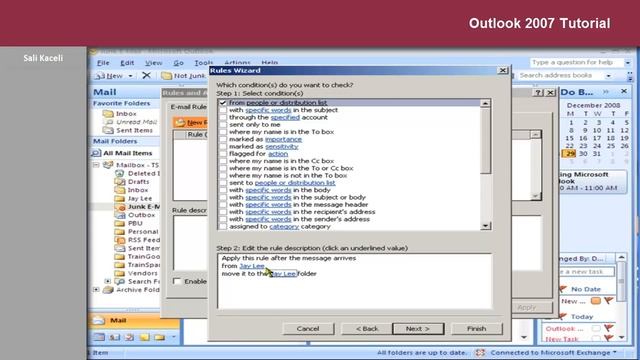Click the Finish button in Rules Wizard
This screenshot has height=360, width=640.
click(x=476, y=329)
